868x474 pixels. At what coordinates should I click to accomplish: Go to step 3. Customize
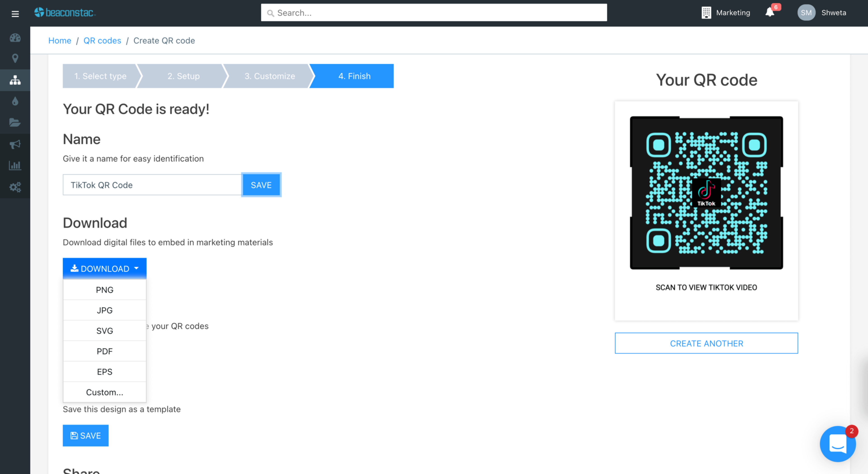click(270, 76)
